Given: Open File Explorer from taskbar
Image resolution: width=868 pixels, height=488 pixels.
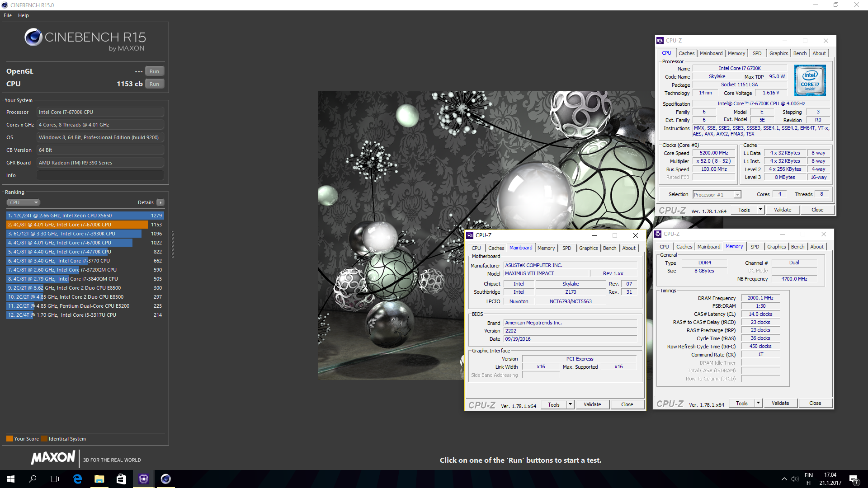Looking at the screenshot, I should (x=99, y=479).
